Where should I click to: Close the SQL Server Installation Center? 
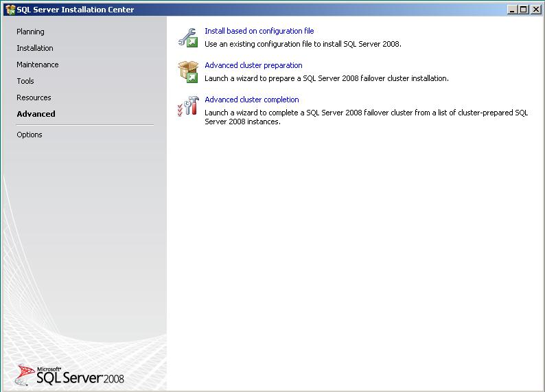(535, 10)
